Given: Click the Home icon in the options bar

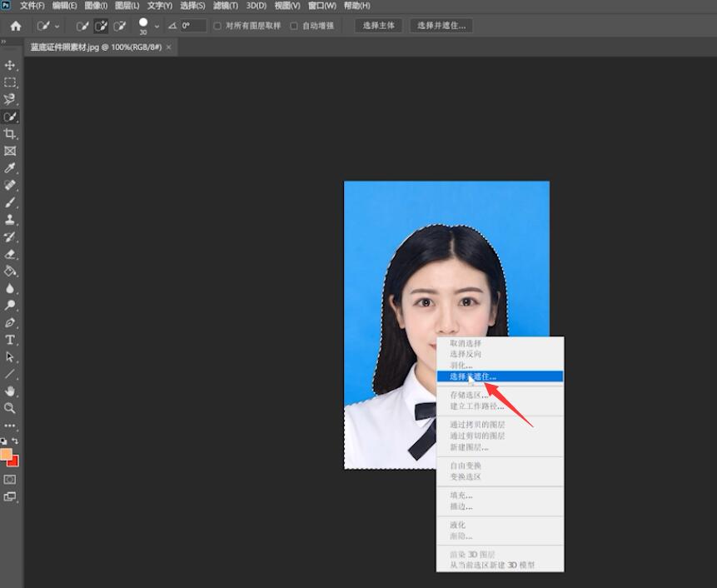Looking at the screenshot, I should [16, 26].
